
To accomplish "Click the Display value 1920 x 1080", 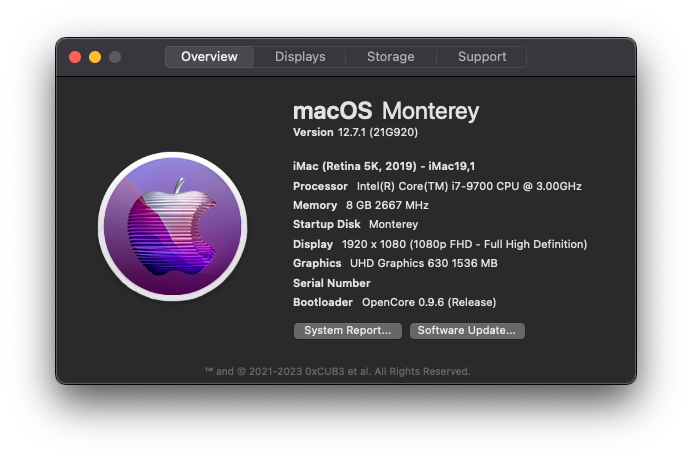I will tap(464, 244).
